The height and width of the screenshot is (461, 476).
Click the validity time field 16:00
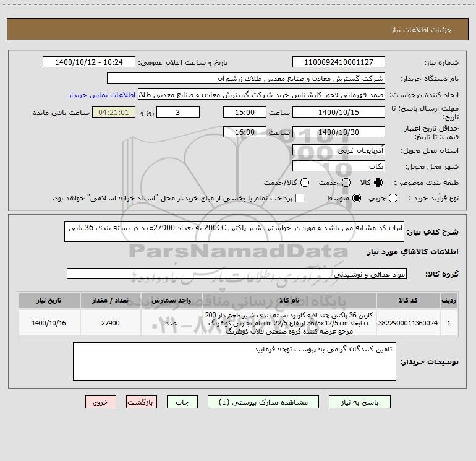pyautogui.click(x=245, y=132)
